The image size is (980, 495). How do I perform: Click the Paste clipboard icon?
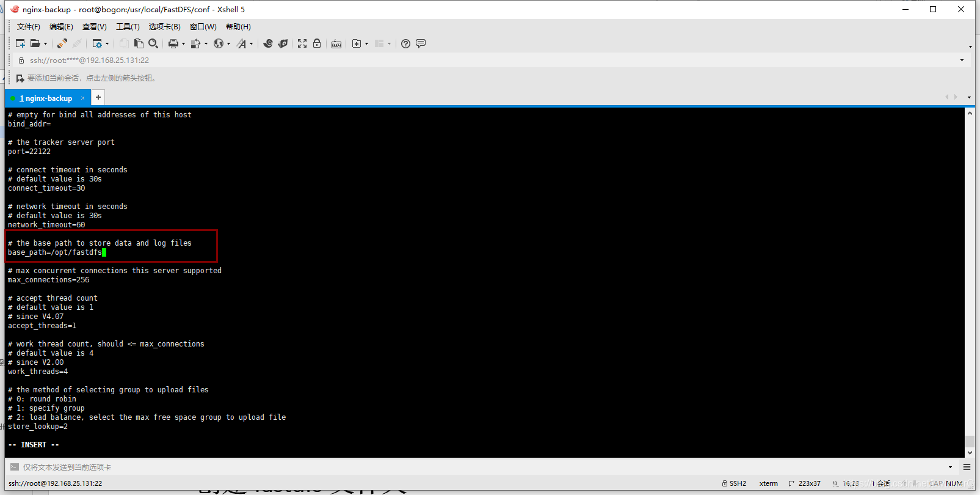coord(139,43)
